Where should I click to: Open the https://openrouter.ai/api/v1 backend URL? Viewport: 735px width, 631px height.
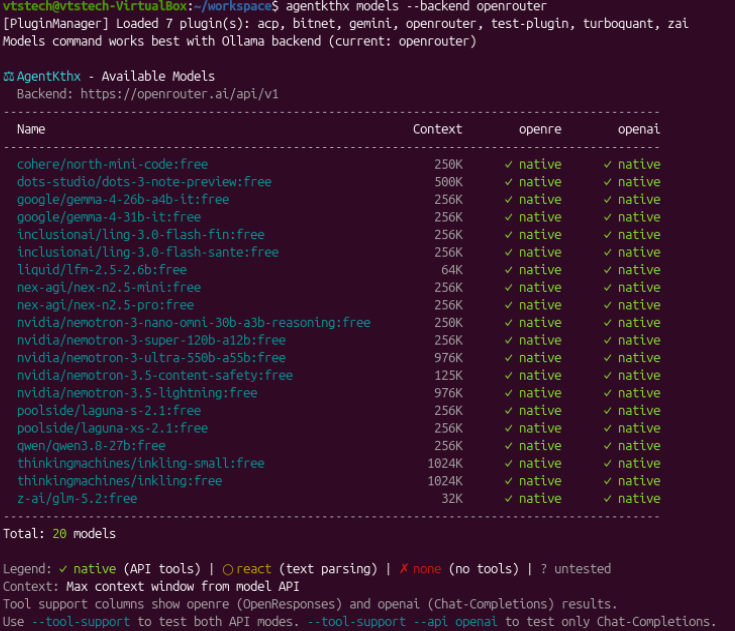[x=180, y=94]
